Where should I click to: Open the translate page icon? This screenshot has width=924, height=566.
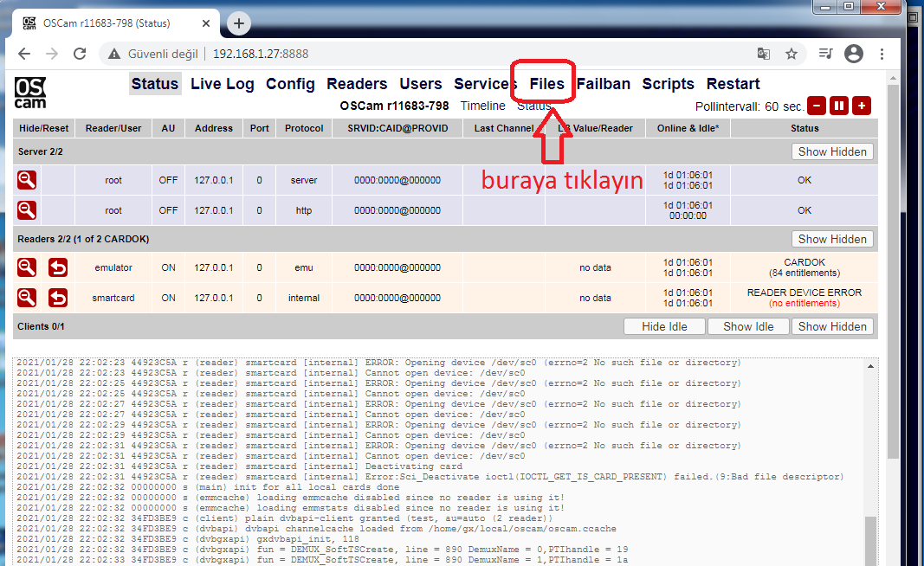click(x=764, y=54)
